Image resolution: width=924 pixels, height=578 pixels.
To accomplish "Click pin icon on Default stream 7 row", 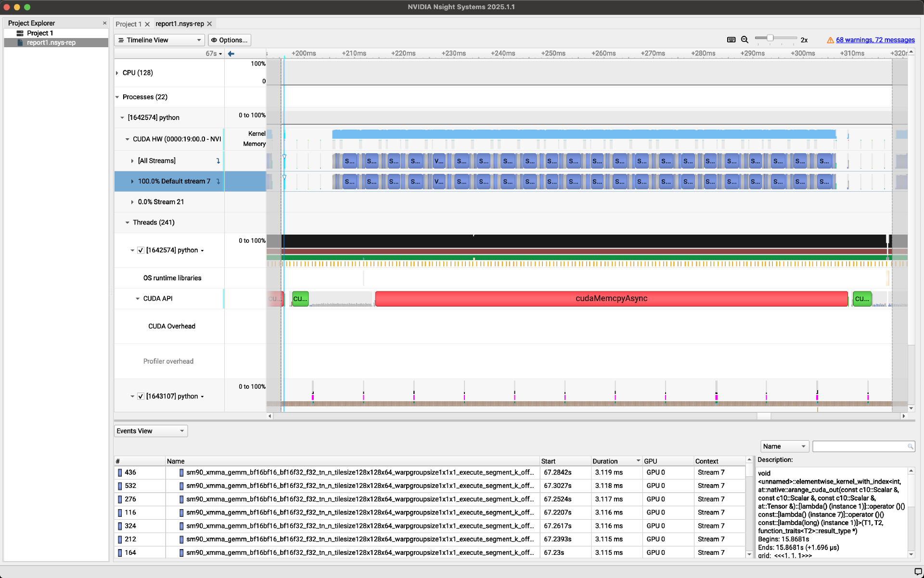I will (x=218, y=182).
